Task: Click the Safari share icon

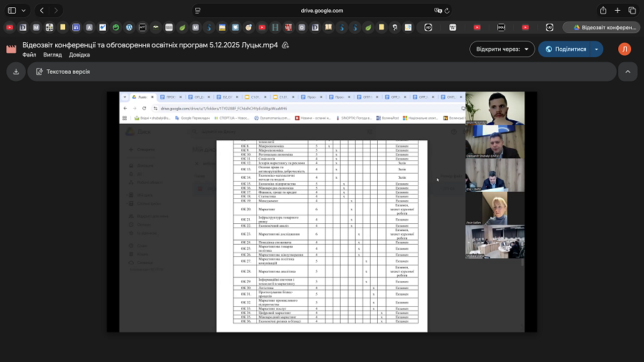Action: 603,11
